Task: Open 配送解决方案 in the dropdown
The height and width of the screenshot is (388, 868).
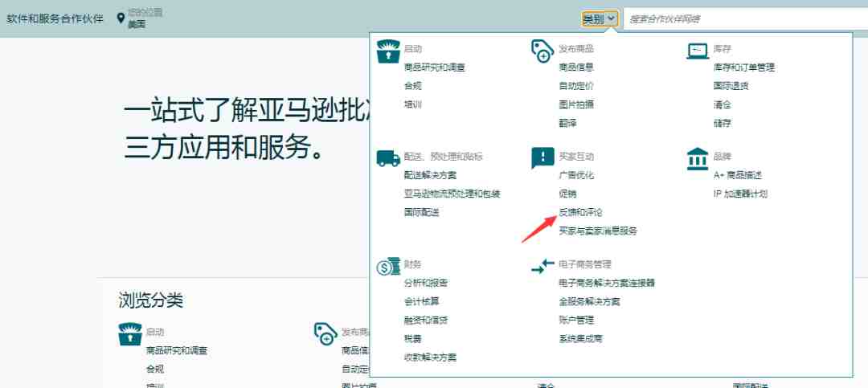Action: 430,175
